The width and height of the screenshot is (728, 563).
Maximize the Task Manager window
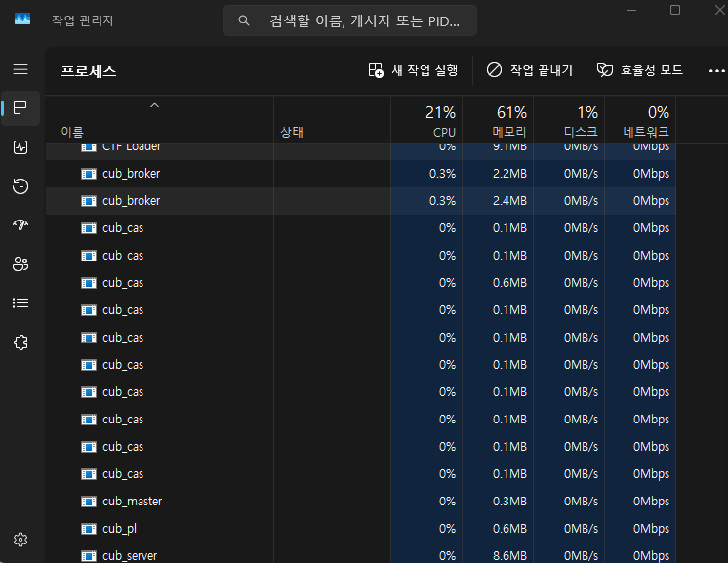[675, 10]
